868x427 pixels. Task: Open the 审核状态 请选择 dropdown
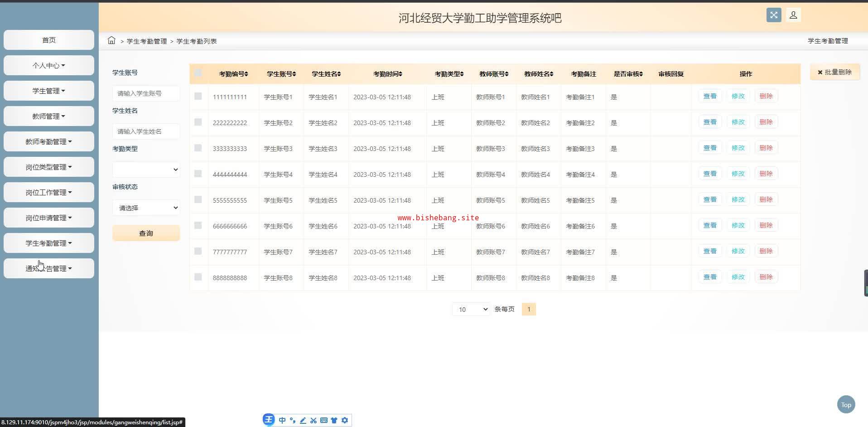[146, 208]
